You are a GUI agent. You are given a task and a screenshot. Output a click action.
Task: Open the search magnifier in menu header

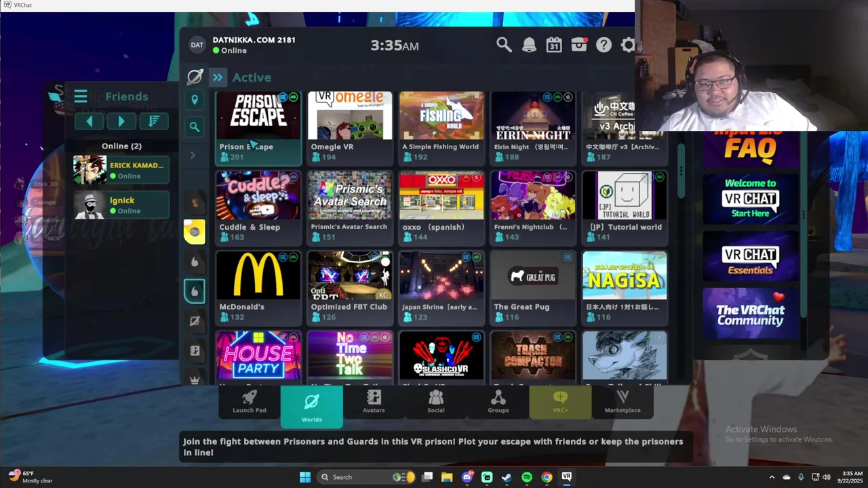(x=504, y=45)
